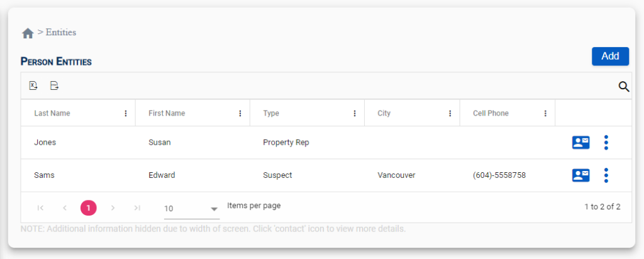
Task: Open contact card for Edward Sams
Action: point(580,175)
